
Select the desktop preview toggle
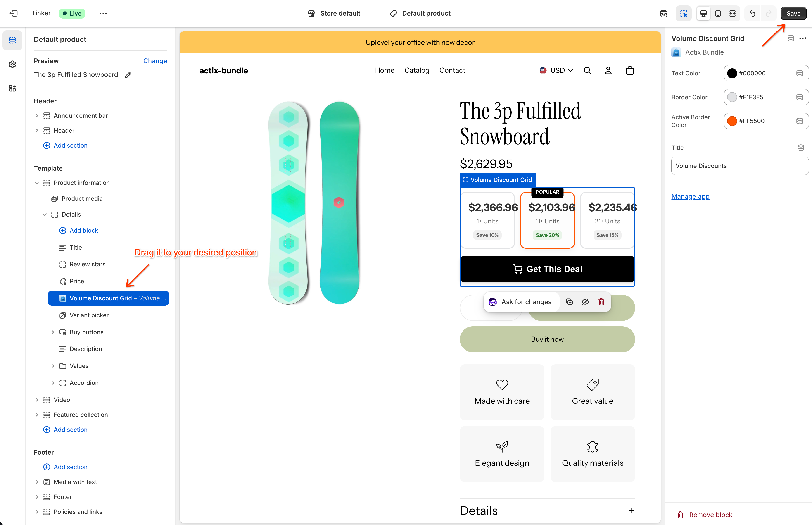(703, 13)
